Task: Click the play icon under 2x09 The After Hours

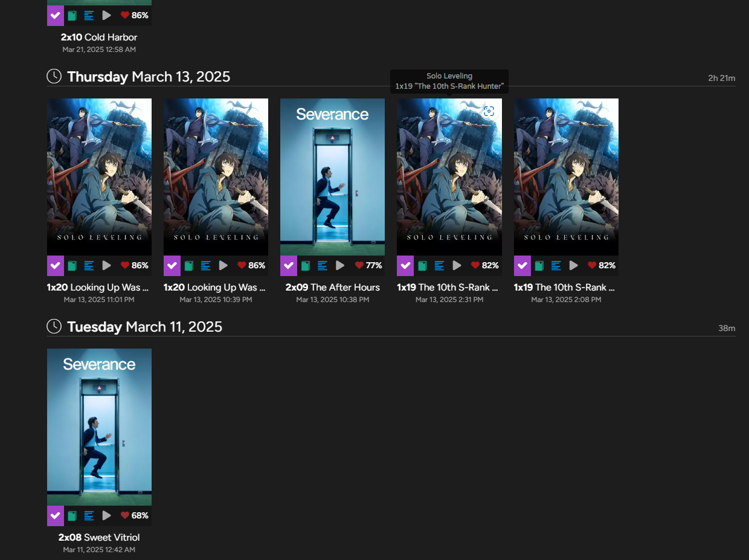Action: 339,265
